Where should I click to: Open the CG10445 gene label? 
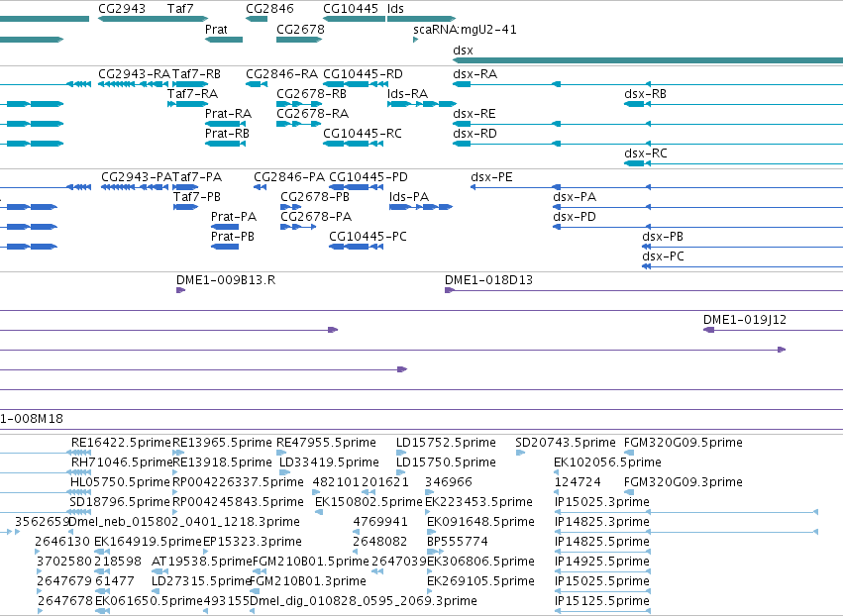[x=351, y=9]
